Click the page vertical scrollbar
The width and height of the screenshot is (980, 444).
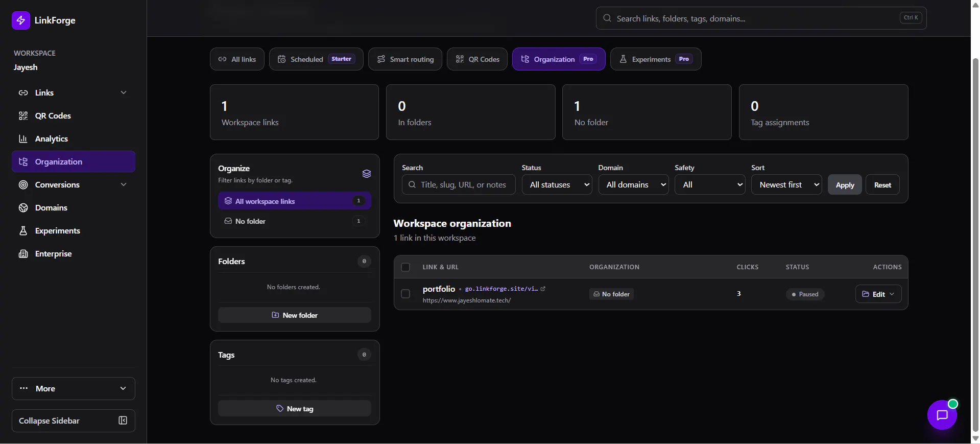click(975, 245)
